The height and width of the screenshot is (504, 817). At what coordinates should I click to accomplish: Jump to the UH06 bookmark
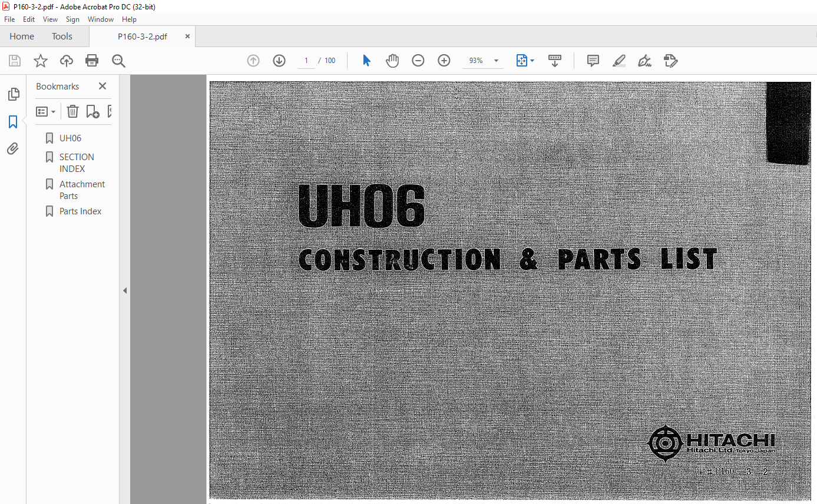tap(70, 138)
